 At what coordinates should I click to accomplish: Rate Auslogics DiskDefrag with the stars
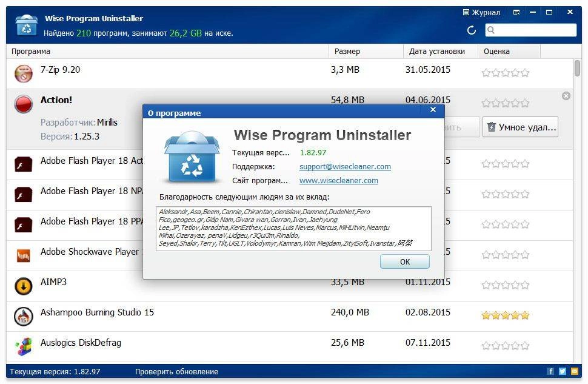tap(506, 346)
